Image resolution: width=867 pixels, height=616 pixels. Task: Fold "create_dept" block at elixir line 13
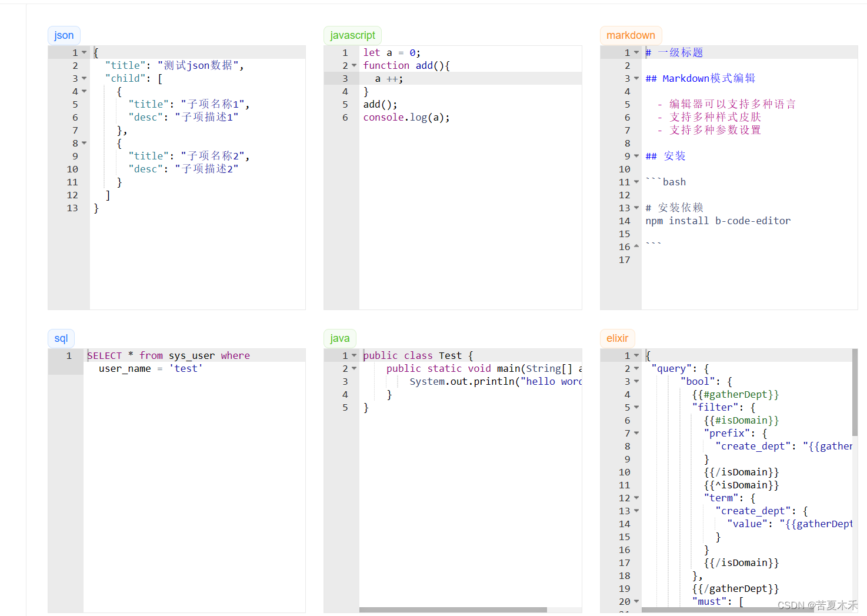pyautogui.click(x=636, y=511)
